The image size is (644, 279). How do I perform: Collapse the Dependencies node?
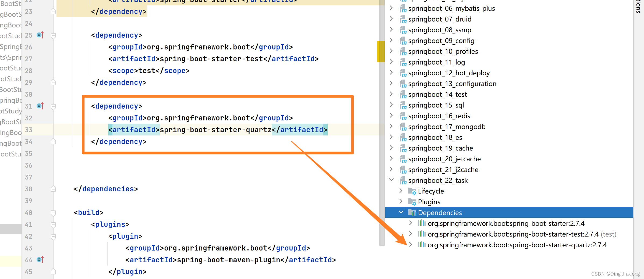click(x=401, y=212)
